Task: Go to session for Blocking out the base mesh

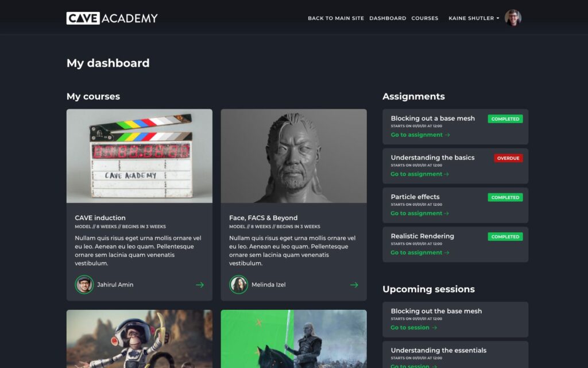Action: 413,328
